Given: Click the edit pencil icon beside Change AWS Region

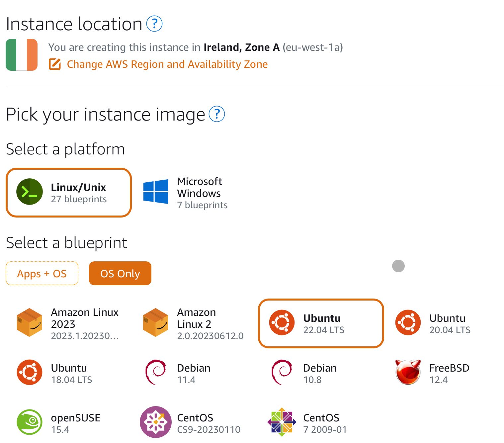Looking at the screenshot, I should click(55, 64).
